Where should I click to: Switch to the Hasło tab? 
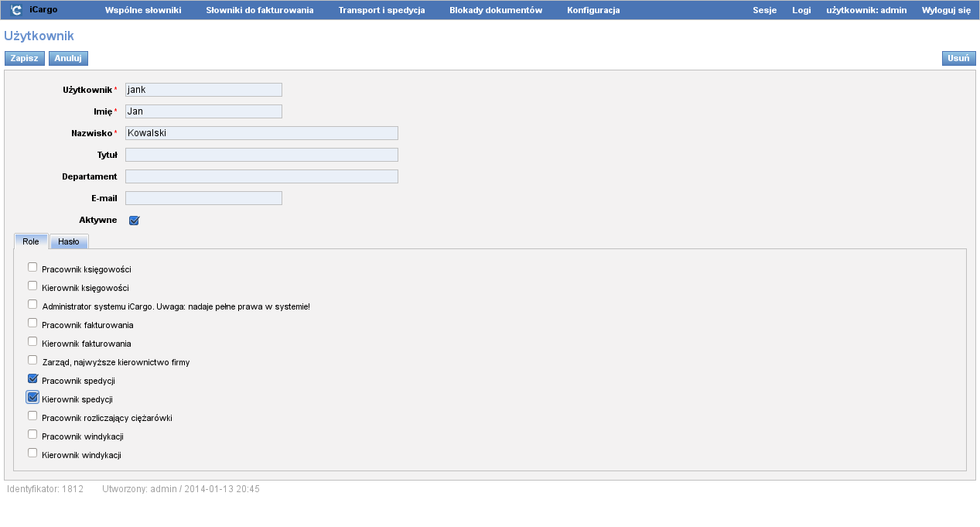point(69,241)
